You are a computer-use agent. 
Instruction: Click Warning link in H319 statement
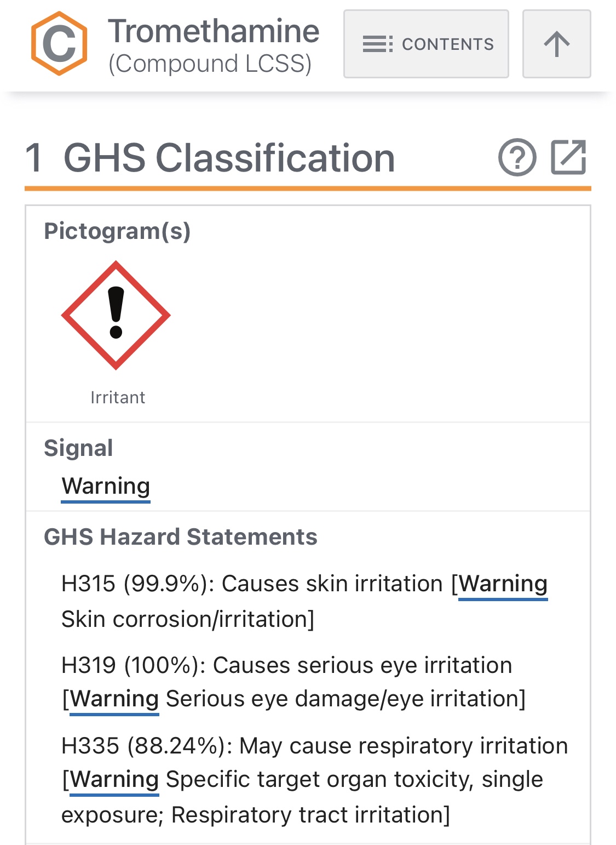click(x=114, y=699)
